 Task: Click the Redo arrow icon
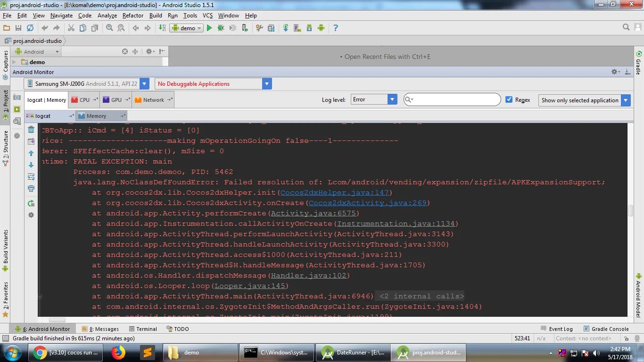tap(56, 28)
